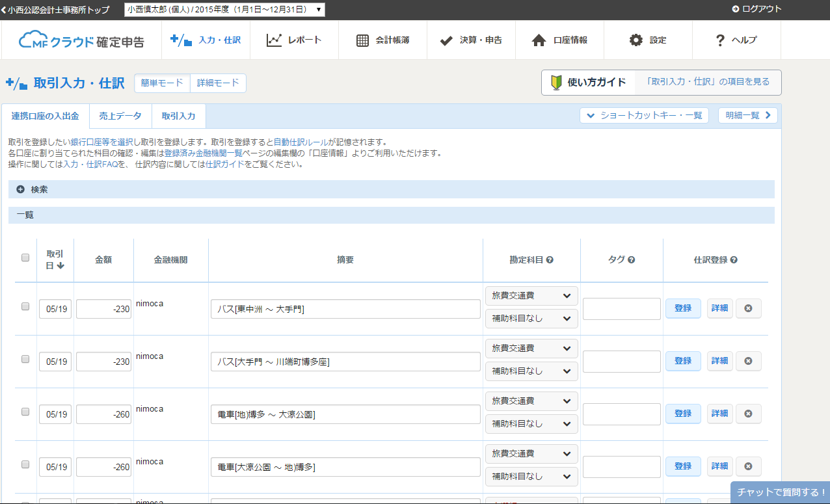Switch to the 売上データ tab
Viewport: 830px width, 504px height.
[120, 116]
